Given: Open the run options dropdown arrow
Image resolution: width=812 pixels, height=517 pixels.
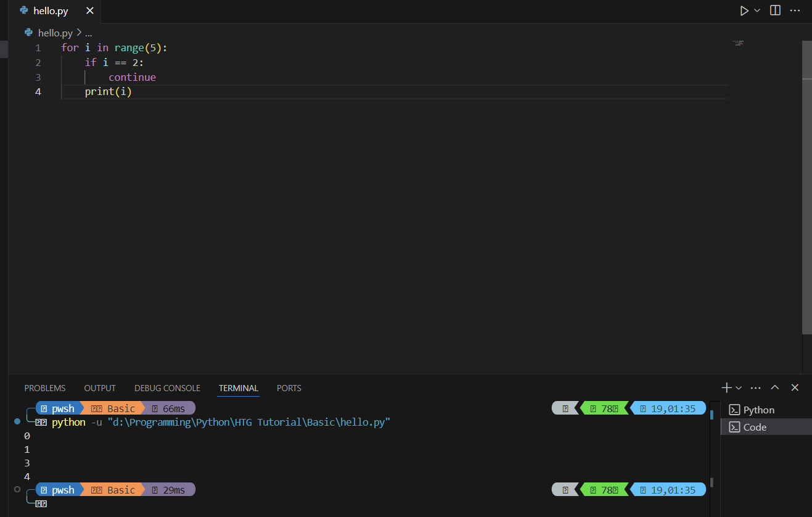Looking at the screenshot, I should click(x=757, y=10).
